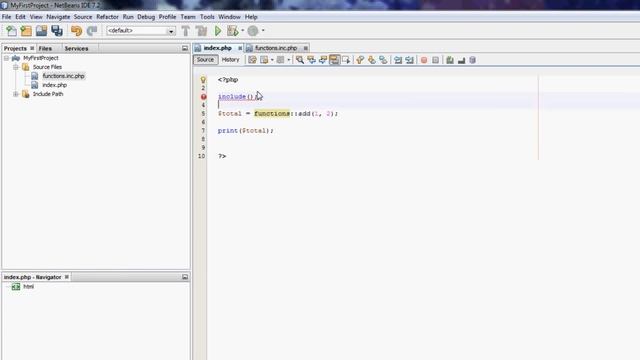Image resolution: width=640 pixels, height=360 pixels.
Task: Click Start Macro Recording red icon
Action: coord(424,60)
